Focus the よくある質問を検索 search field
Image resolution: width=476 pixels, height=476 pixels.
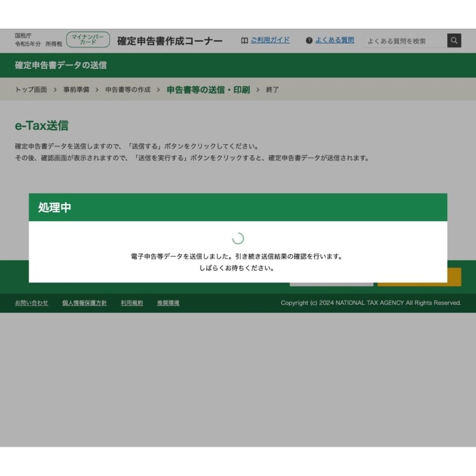[x=405, y=41]
